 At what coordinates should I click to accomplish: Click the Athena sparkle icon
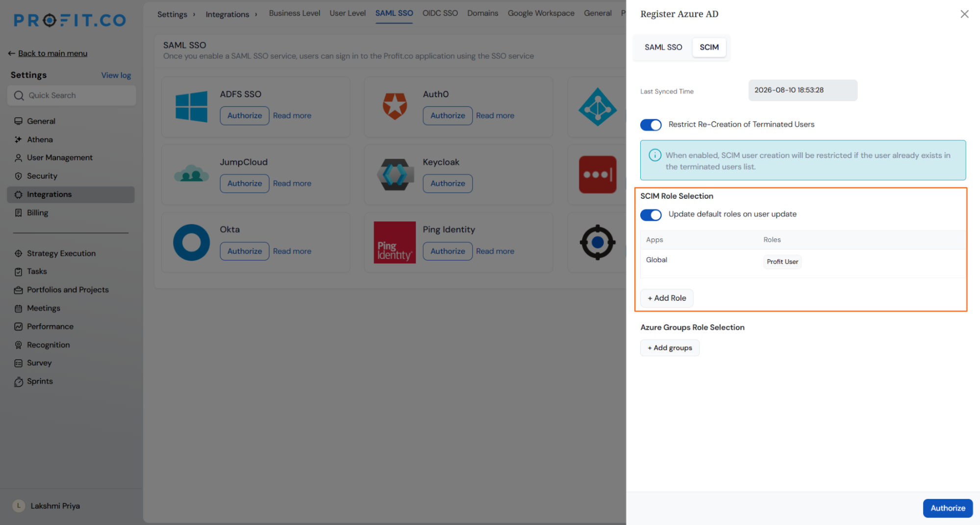18,139
